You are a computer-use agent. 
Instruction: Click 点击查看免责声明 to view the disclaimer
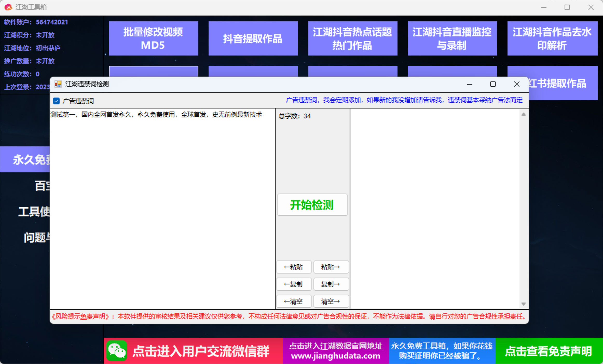tap(548, 351)
